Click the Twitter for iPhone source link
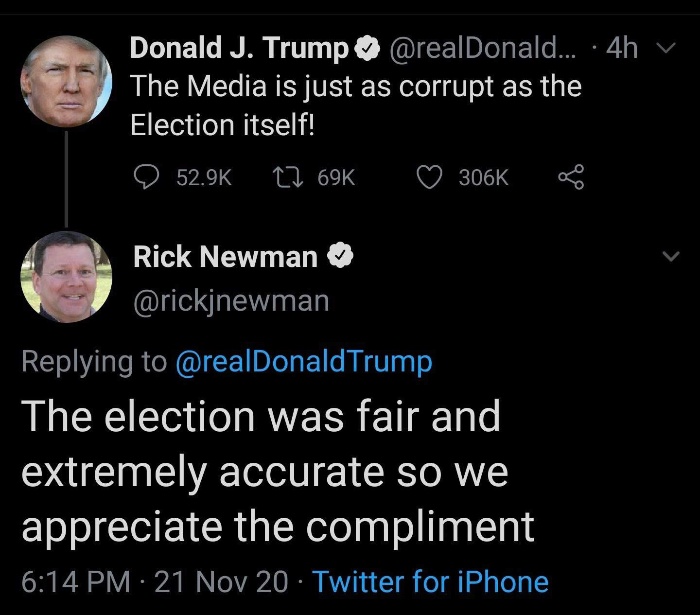The image size is (700, 615). (430, 581)
